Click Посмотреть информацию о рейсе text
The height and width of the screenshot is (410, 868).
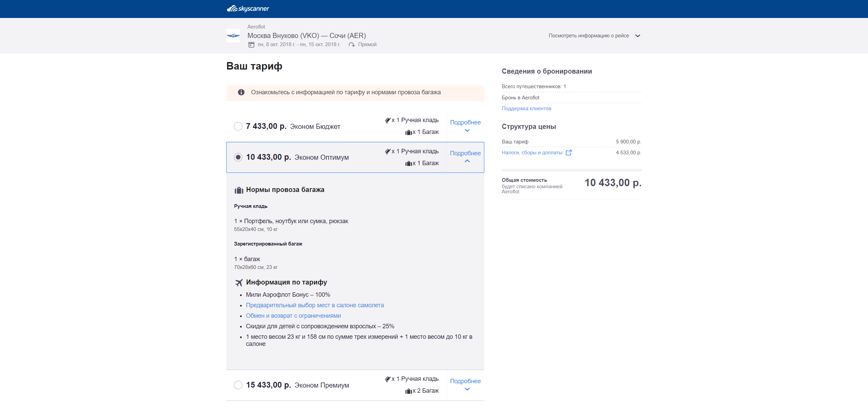589,36
